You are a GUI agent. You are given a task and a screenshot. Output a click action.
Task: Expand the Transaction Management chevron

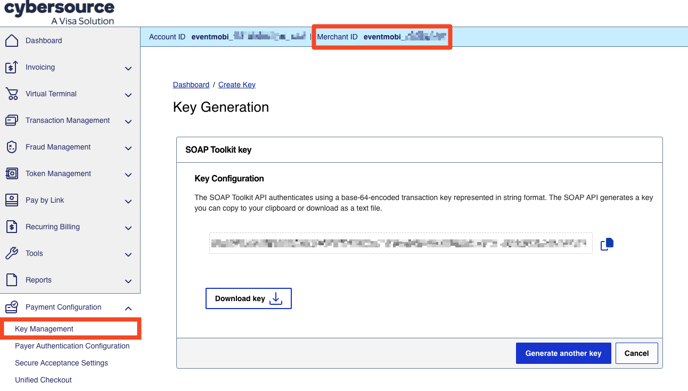[128, 122]
